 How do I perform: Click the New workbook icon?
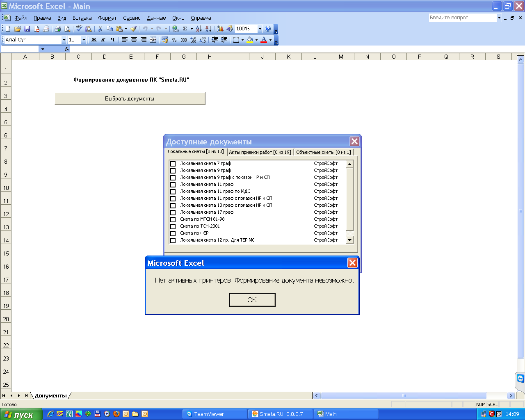tap(8, 29)
